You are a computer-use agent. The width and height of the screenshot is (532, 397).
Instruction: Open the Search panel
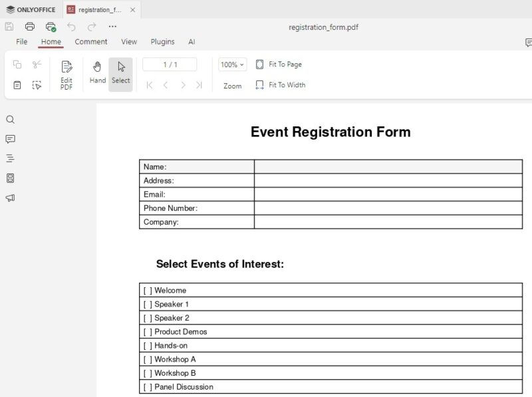[10, 120]
